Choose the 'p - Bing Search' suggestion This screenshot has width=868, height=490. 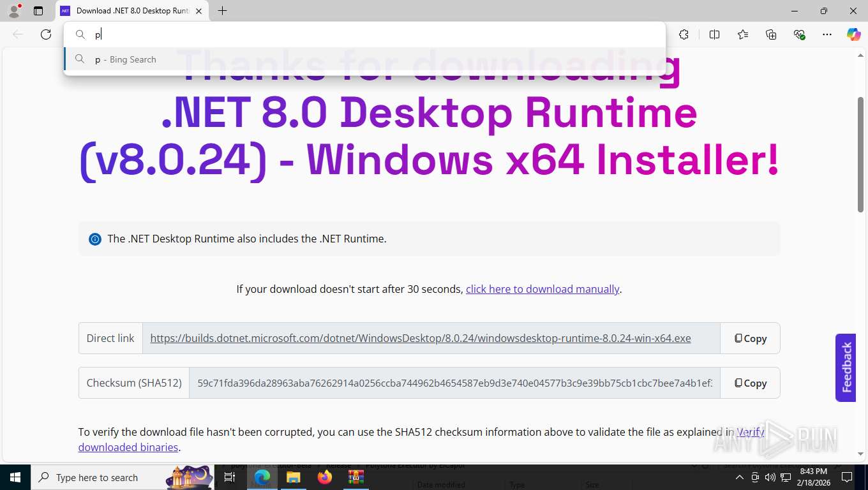tap(364, 59)
